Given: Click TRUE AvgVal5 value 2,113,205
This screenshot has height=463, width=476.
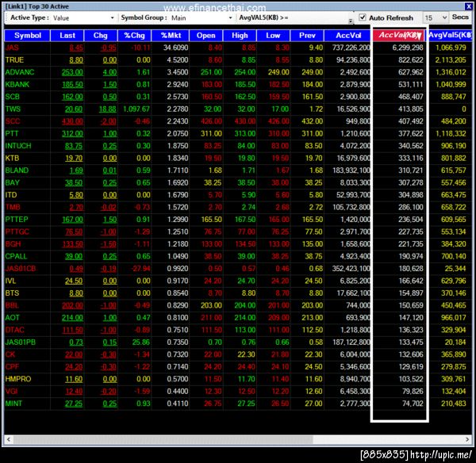Looking at the screenshot, I should tap(450, 59).
